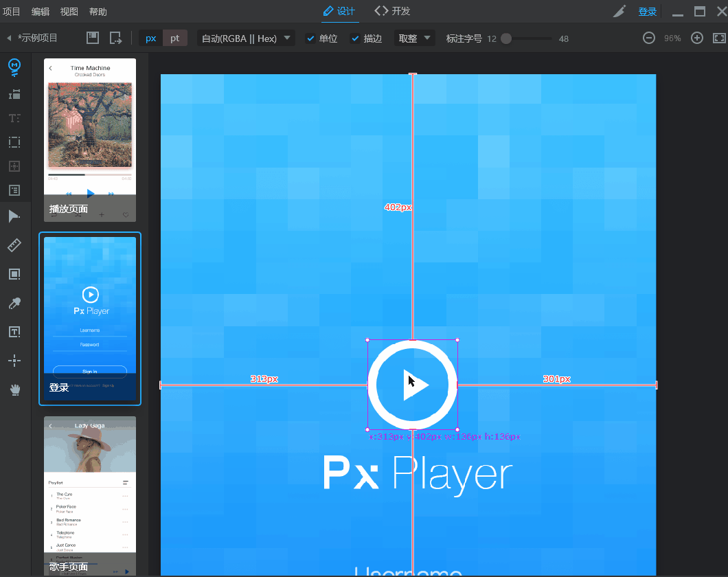Screen dimensions: 728x577
Task: Click the play circle logo on canvas
Action: [x=412, y=385]
